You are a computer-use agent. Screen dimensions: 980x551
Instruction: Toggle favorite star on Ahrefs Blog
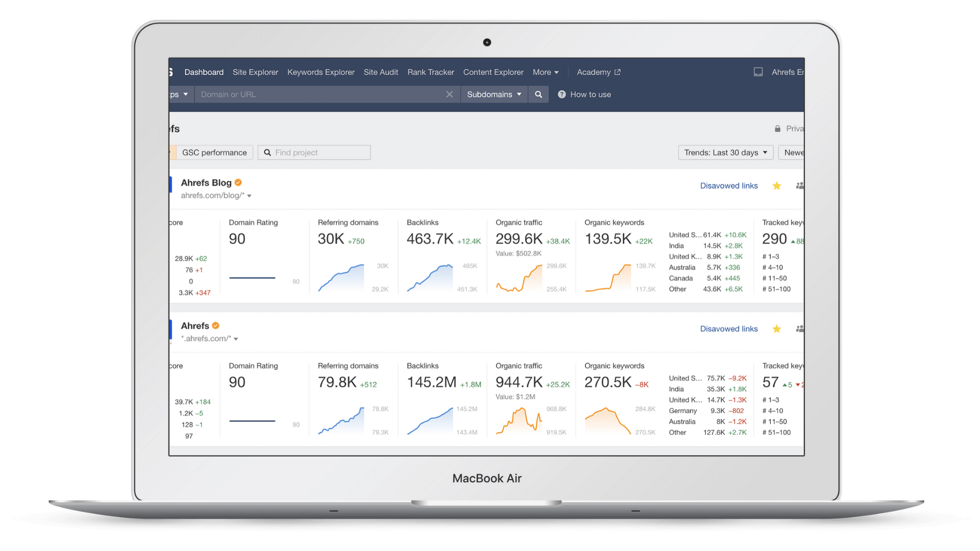(777, 186)
